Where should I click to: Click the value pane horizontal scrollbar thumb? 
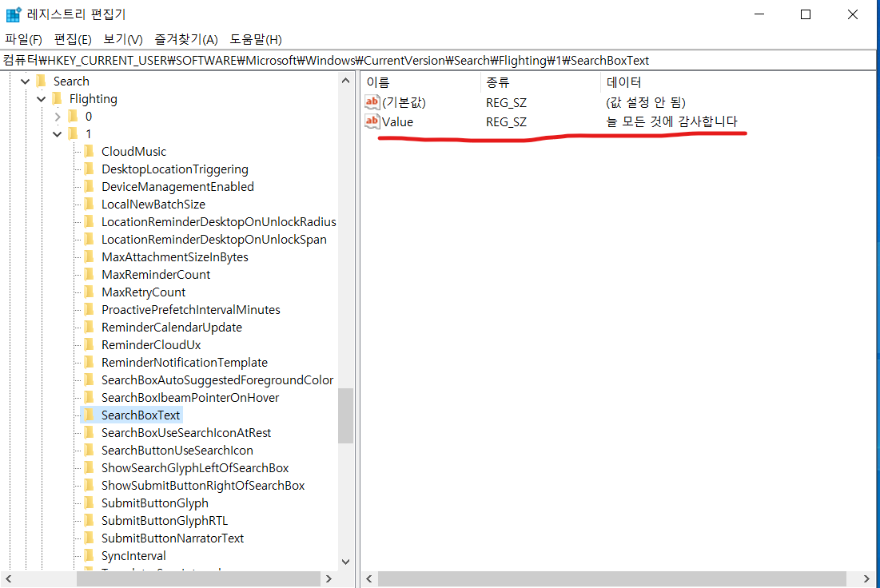click(x=611, y=578)
